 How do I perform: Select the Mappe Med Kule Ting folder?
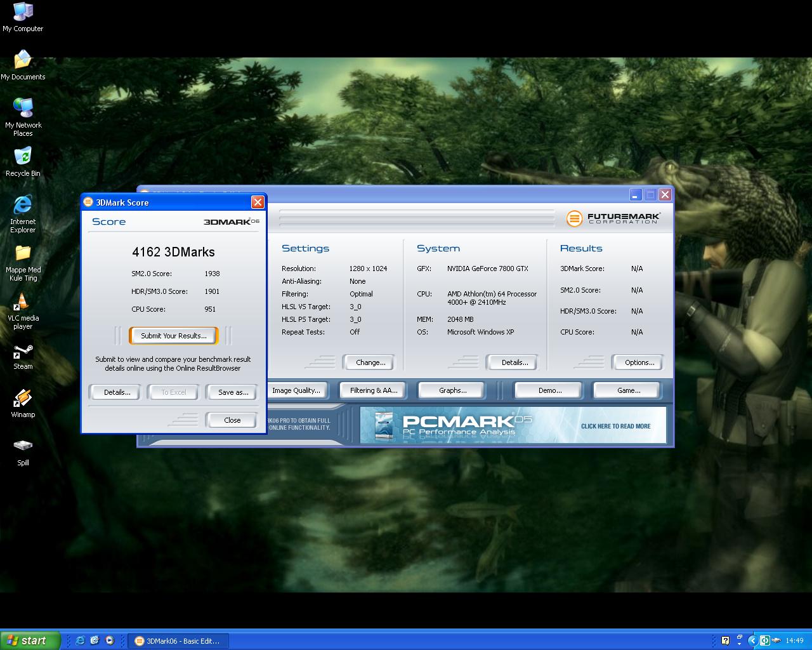point(23,263)
